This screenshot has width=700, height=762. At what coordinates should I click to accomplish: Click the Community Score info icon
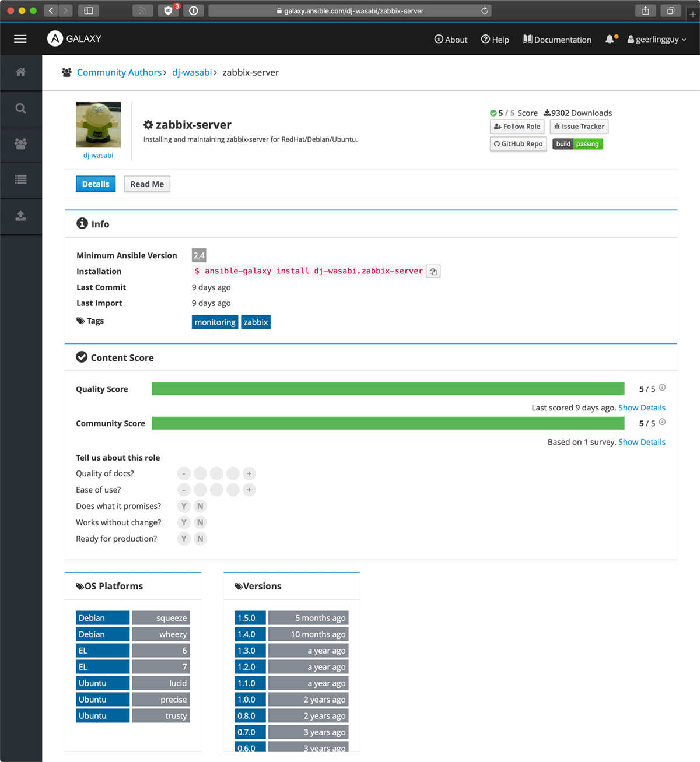tap(662, 422)
